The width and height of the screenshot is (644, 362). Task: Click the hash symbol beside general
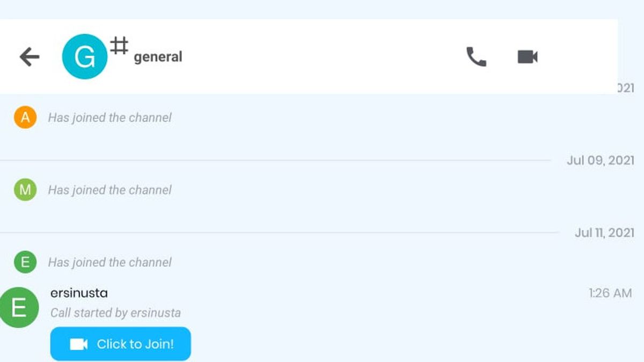coord(119,46)
